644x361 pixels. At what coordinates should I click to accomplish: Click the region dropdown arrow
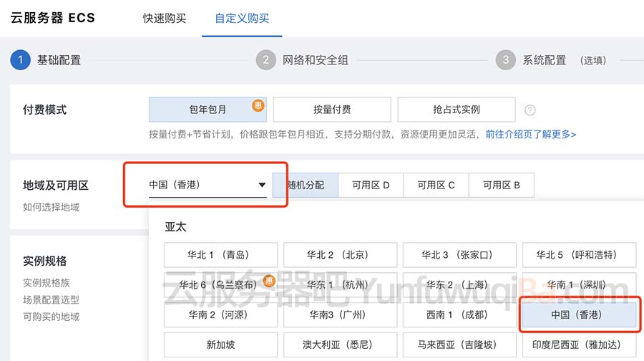[x=262, y=185]
